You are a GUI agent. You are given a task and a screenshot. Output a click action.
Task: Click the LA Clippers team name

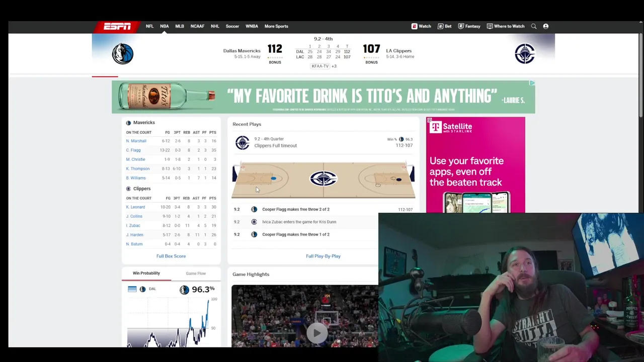click(398, 51)
